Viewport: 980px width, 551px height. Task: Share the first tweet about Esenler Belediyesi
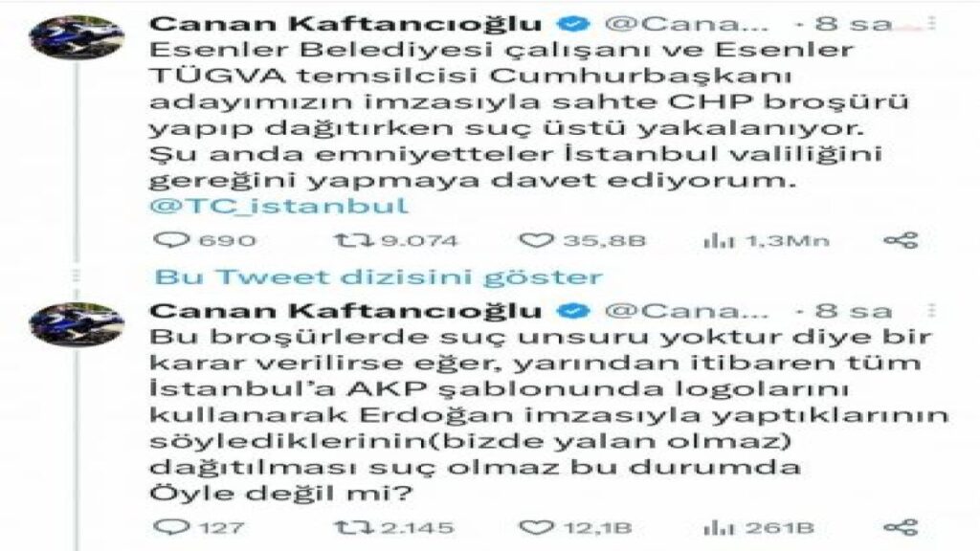(901, 240)
